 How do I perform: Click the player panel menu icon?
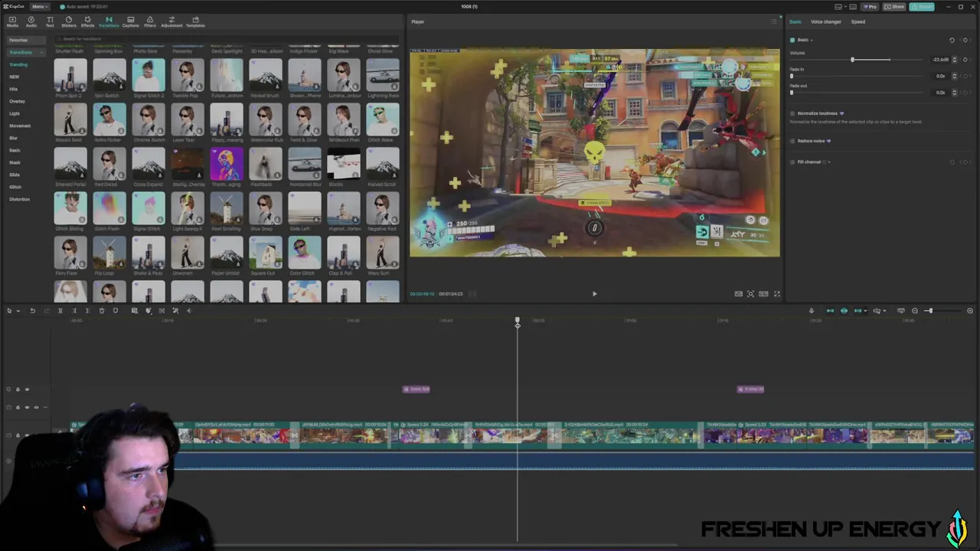pyautogui.click(x=773, y=21)
